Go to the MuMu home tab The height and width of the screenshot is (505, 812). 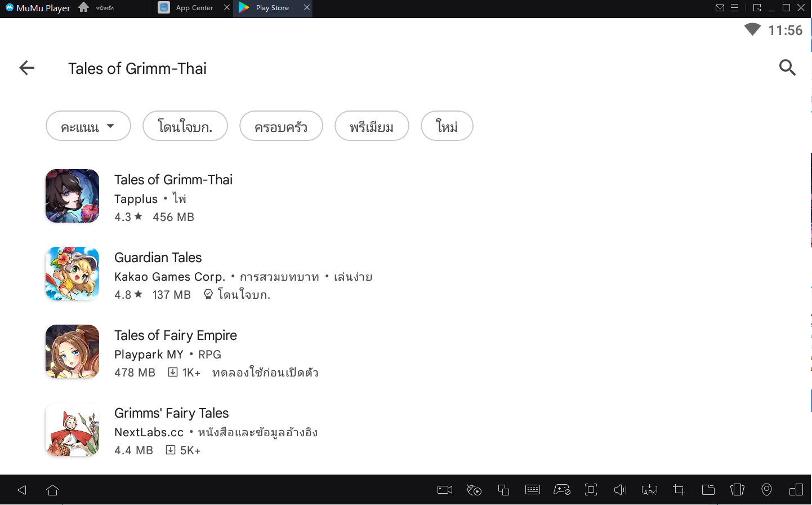click(84, 8)
